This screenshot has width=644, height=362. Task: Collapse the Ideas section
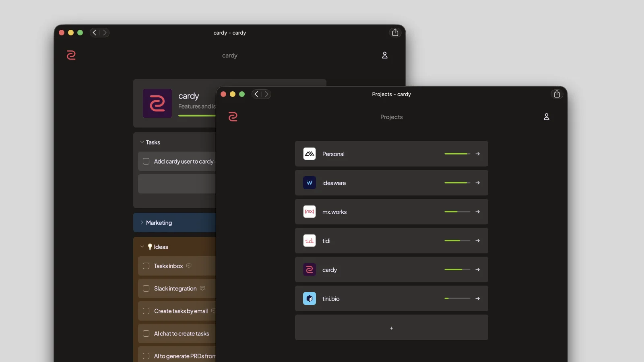[142, 247]
